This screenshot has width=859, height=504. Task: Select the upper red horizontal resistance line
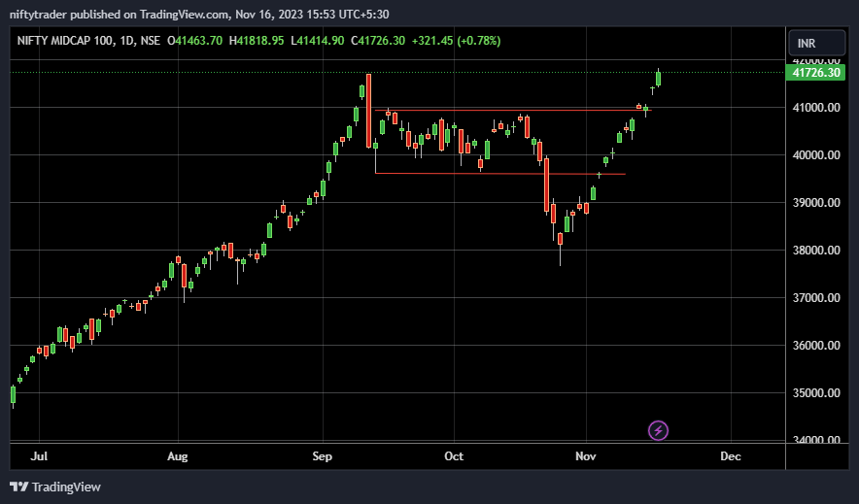(x=513, y=111)
